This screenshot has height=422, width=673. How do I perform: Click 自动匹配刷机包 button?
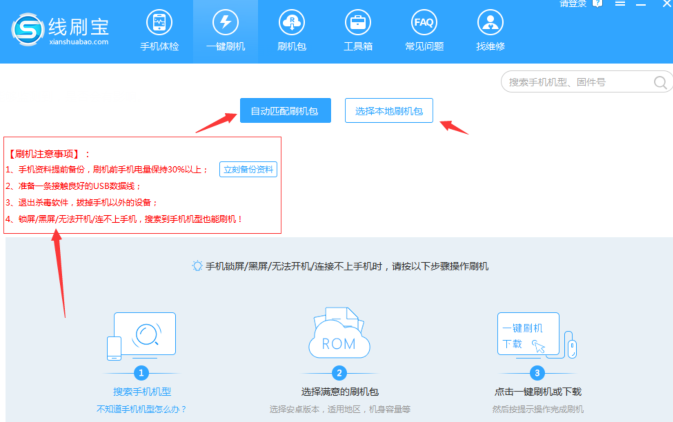(284, 111)
